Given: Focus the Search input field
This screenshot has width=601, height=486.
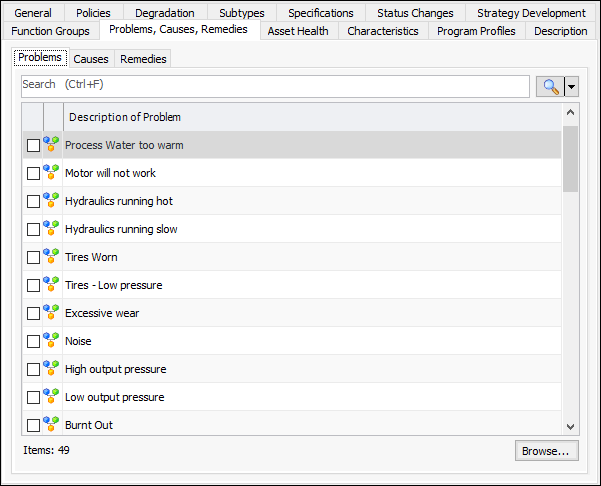Looking at the screenshot, I should tap(275, 86).
